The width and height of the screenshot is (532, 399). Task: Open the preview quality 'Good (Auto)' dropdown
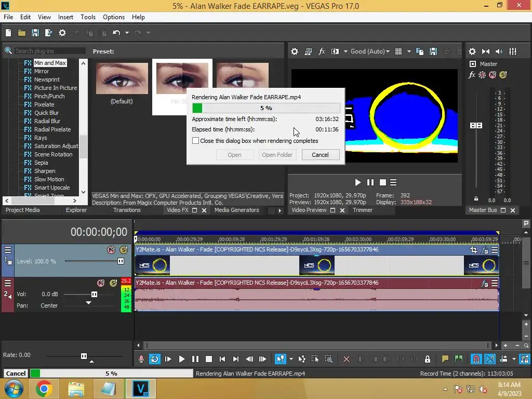click(370, 51)
